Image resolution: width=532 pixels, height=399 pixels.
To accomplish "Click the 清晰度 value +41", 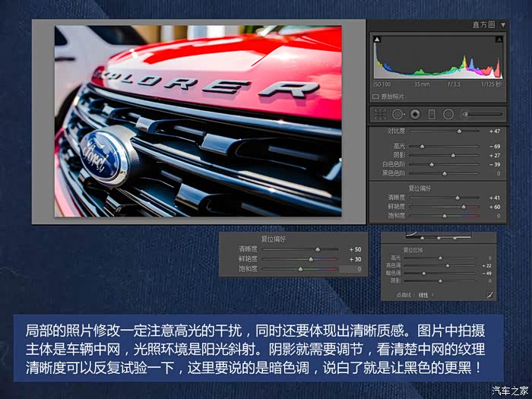I will [x=495, y=198].
